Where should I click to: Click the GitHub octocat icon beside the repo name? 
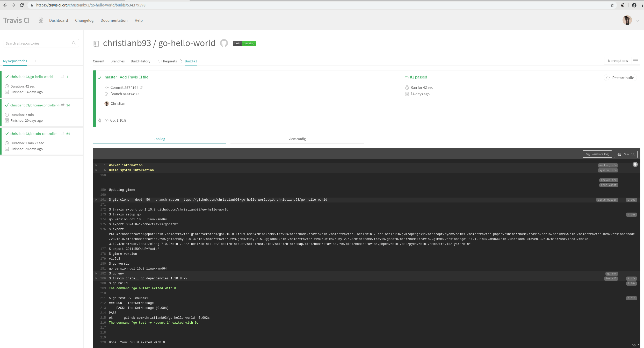point(224,43)
